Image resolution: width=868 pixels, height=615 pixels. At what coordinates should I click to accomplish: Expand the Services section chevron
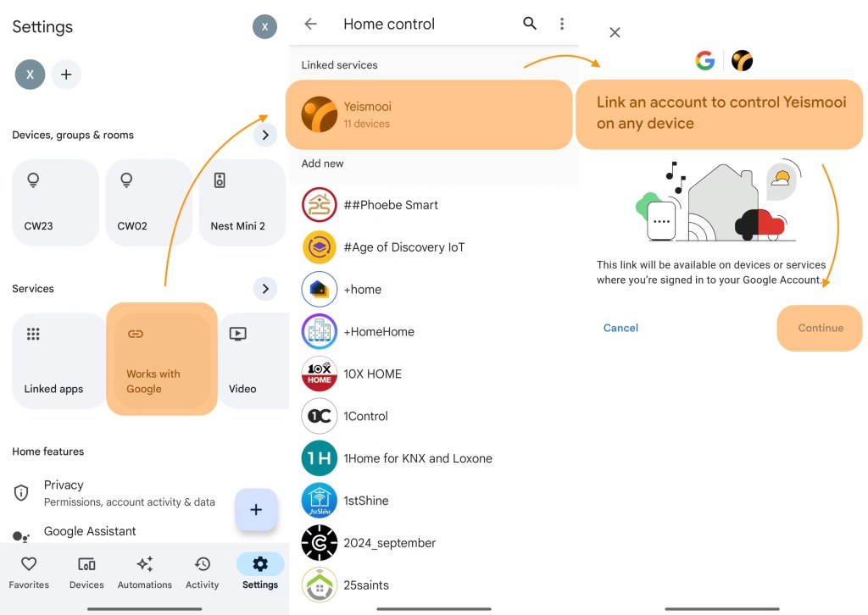(x=265, y=289)
